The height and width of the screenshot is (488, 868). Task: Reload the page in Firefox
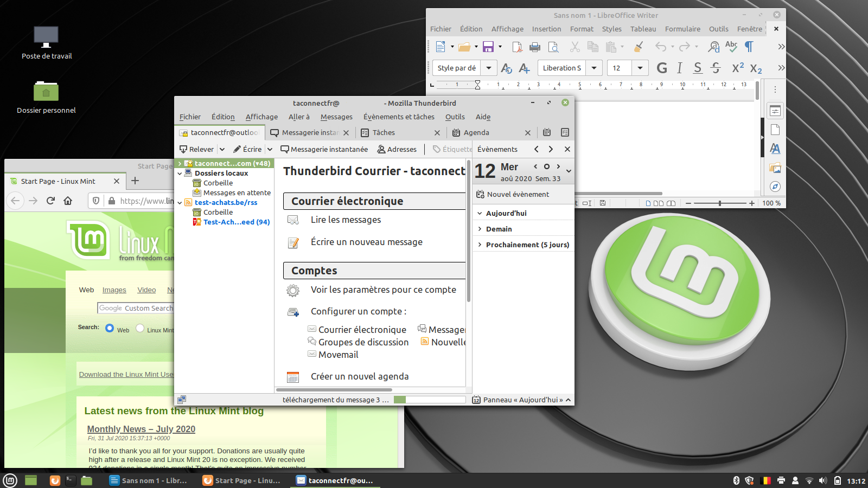coord(50,201)
